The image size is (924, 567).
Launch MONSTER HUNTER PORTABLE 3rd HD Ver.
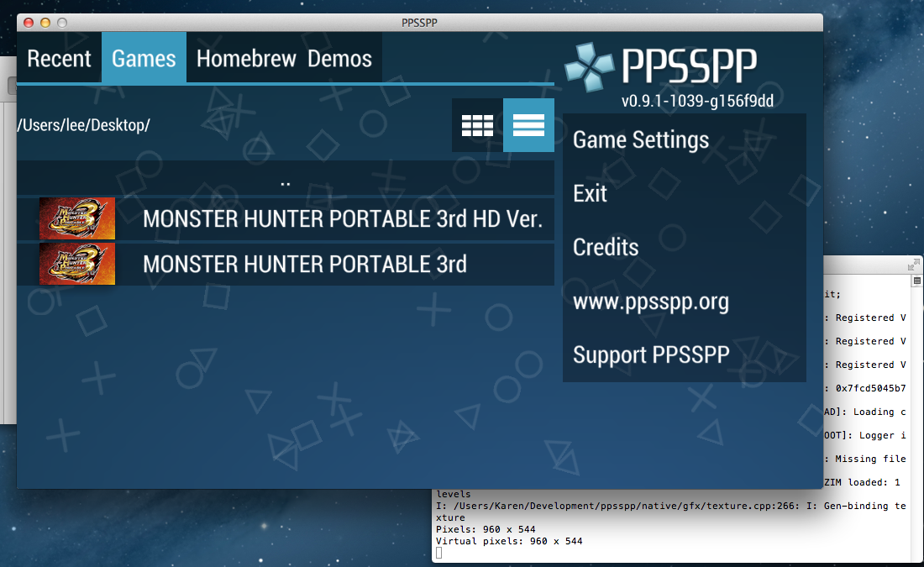coord(343,219)
